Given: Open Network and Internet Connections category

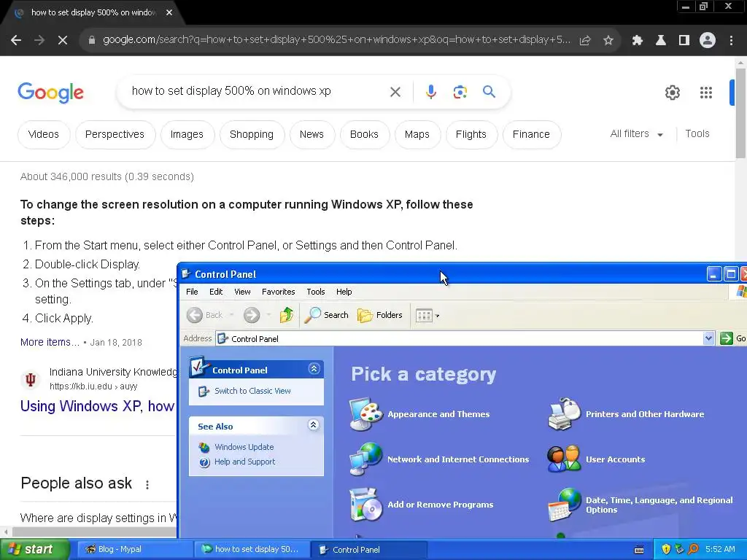Looking at the screenshot, I should 439,459.
